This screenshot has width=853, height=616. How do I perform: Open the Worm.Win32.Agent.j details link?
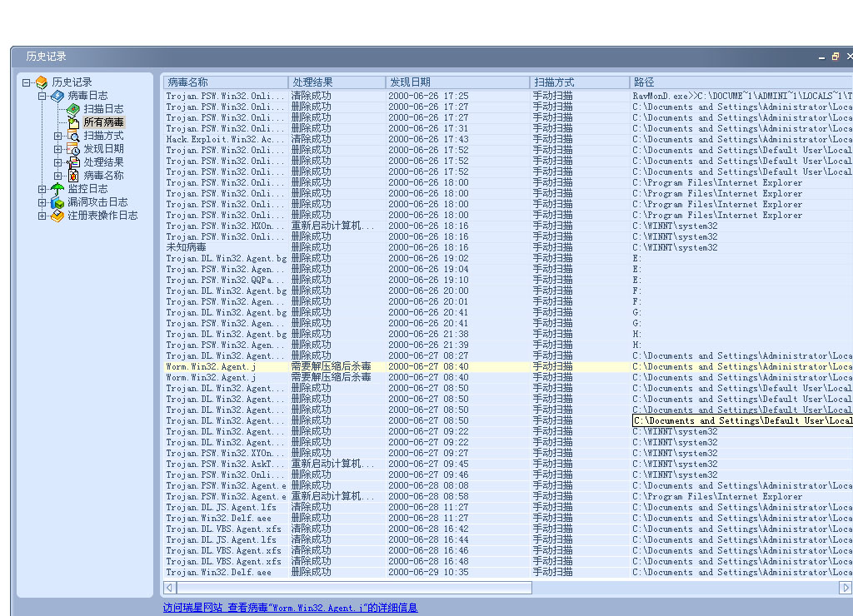291,608
